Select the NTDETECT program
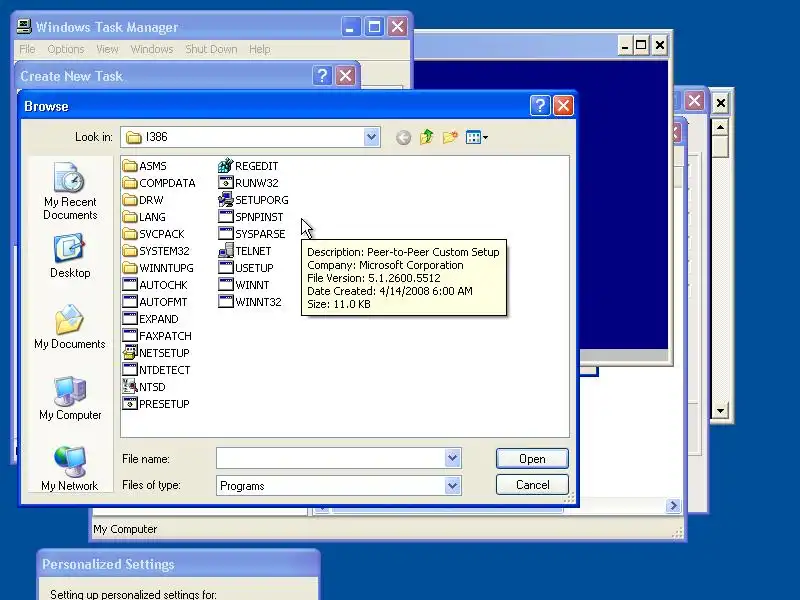This screenshot has height=600, width=800. (157, 370)
